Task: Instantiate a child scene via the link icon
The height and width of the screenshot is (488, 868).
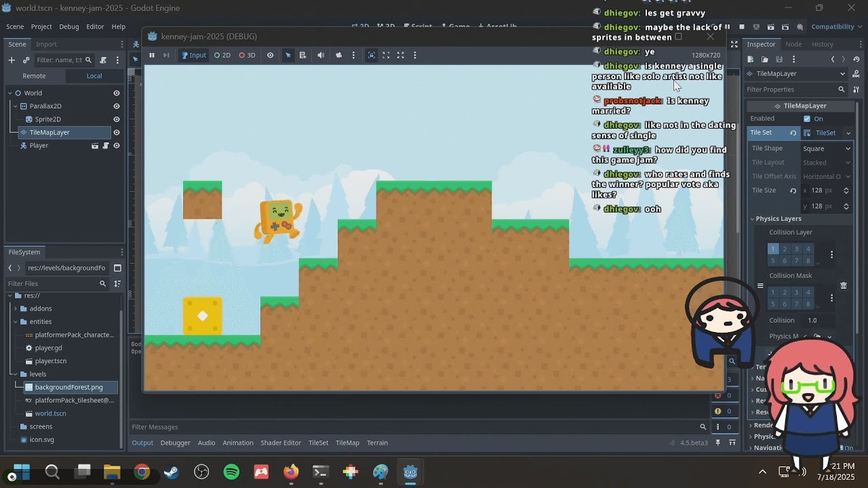Action: point(26,60)
